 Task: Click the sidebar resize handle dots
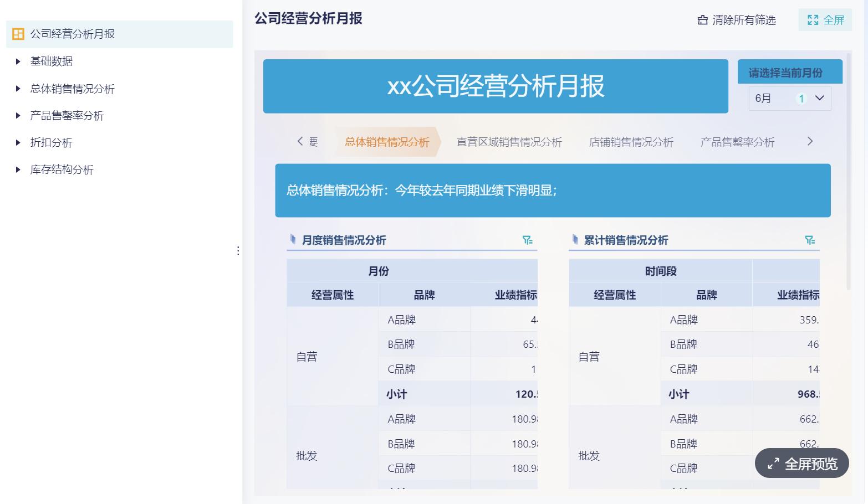[238, 251]
